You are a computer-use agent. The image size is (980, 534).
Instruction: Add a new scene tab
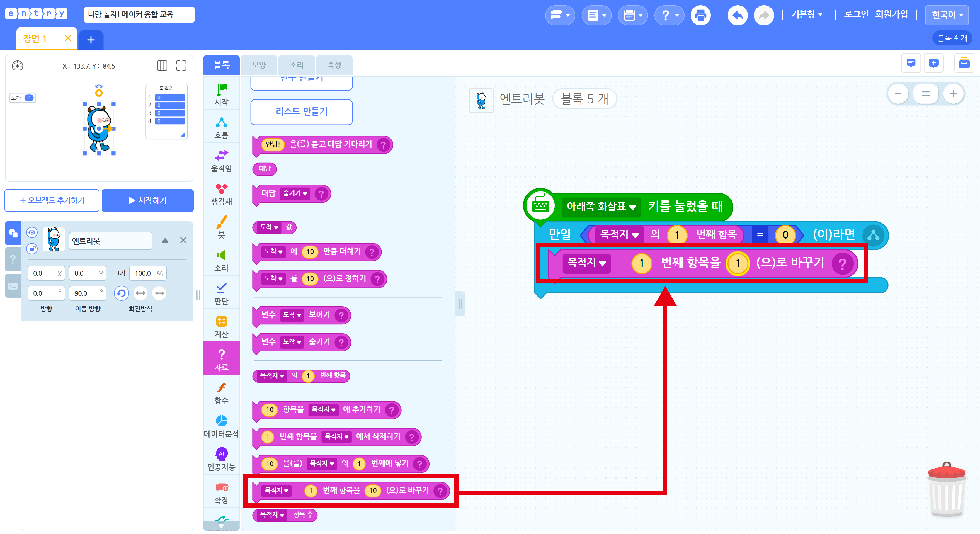coord(91,40)
